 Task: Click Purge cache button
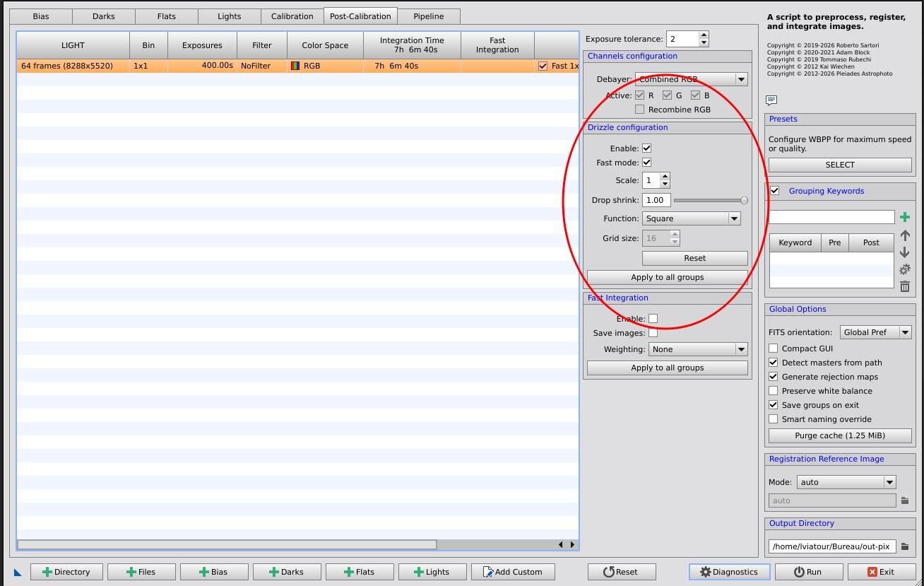click(x=840, y=435)
